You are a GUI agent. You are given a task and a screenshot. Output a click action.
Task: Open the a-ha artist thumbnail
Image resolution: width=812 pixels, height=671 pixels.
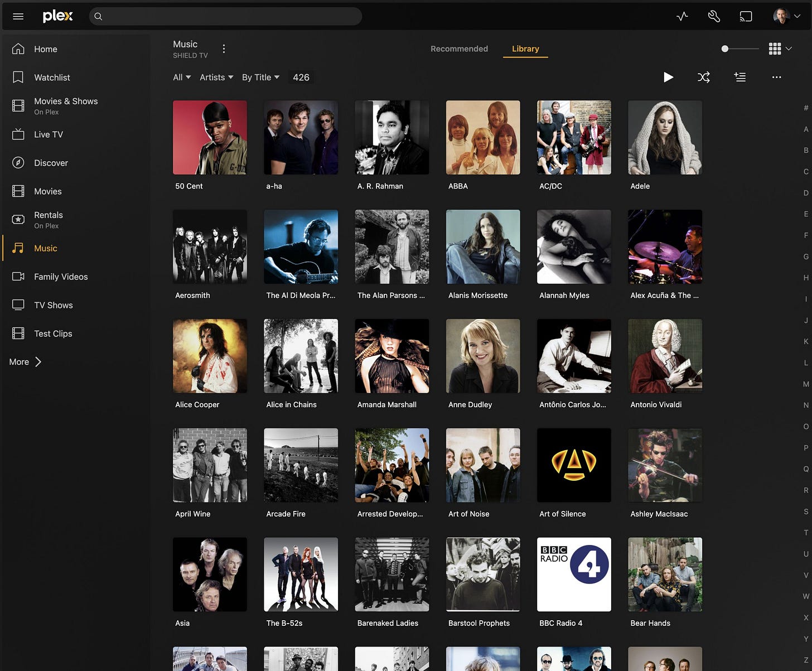point(301,137)
